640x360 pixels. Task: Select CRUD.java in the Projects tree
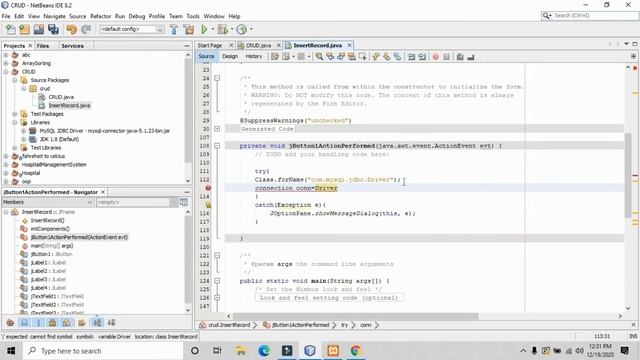(x=61, y=97)
